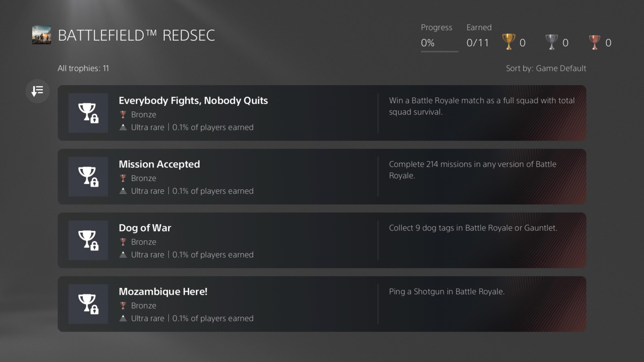Open Everybody Fights, Nobody Quits trophy
Image resolution: width=644 pixels, height=362 pixels.
193,101
